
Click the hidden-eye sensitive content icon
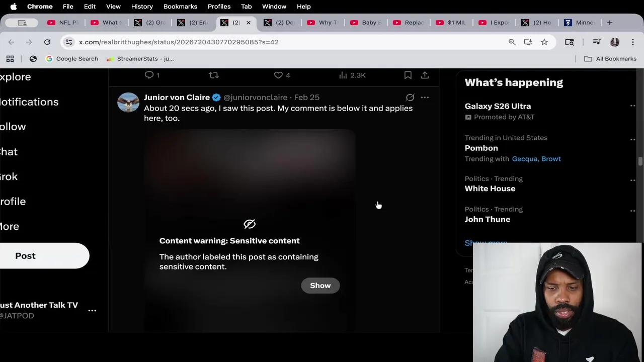250,224
